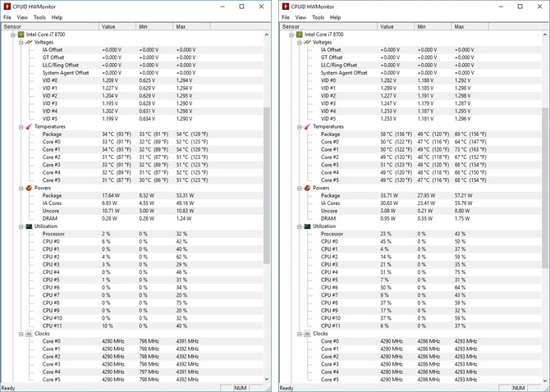Click the Utilization icon in left window
This screenshot has width=550, height=392.
click(x=29, y=226)
